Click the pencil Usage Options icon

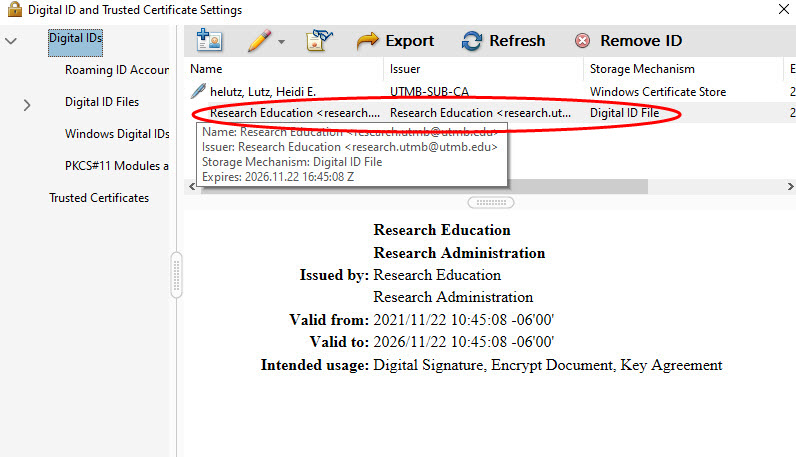coord(259,41)
